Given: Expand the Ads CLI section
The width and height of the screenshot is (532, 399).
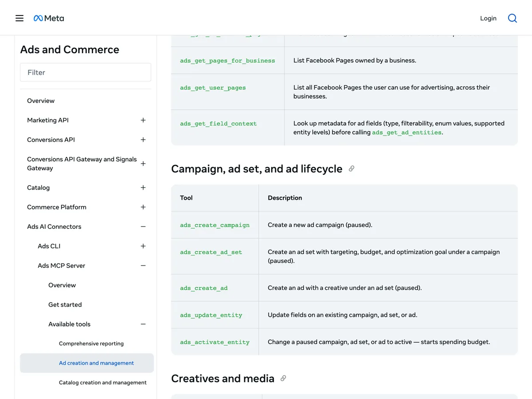Looking at the screenshot, I should (143, 246).
